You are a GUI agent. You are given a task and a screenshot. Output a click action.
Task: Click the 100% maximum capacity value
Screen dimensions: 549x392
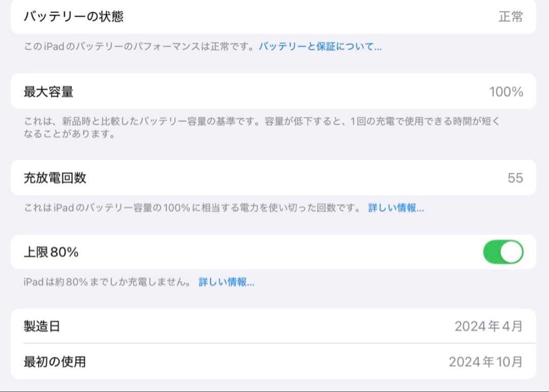click(506, 92)
